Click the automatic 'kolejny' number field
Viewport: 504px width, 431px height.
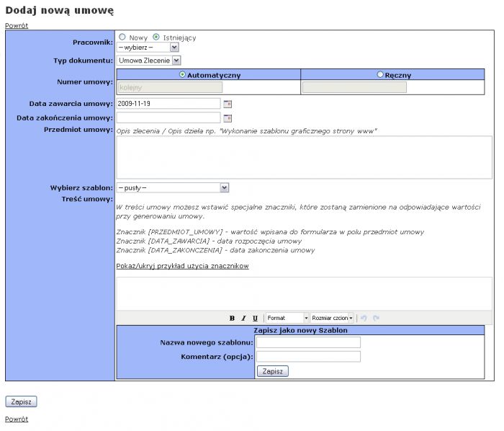point(171,87)
